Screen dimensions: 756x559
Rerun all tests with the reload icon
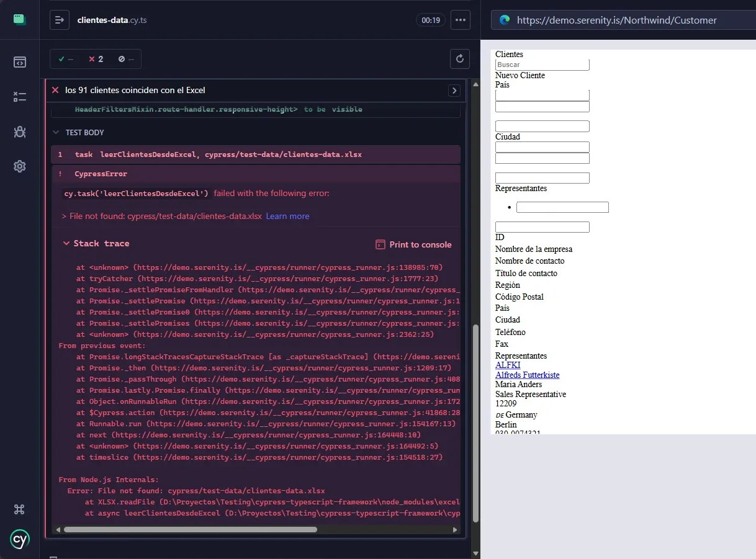(x=460, y=59)
